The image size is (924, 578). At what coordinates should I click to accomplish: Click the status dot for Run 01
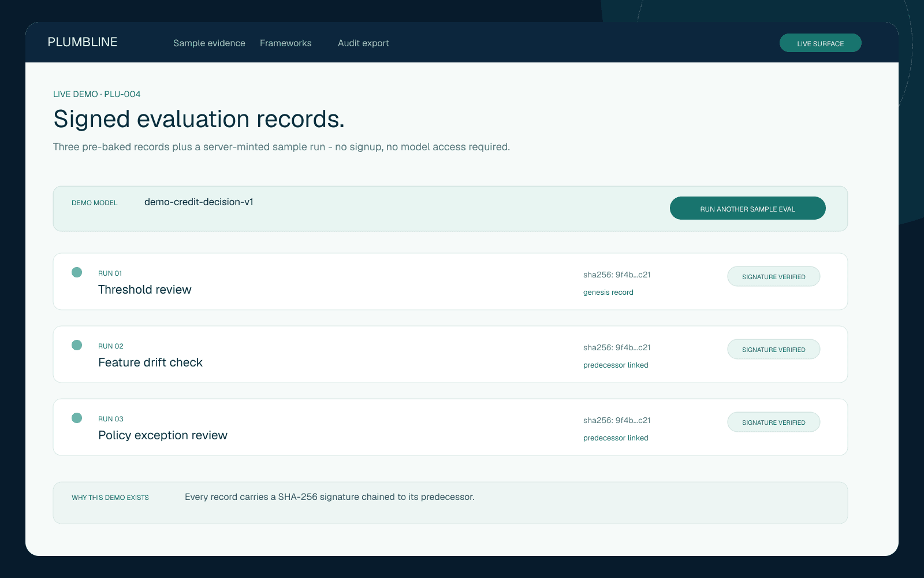pyautogui.click(x=77, y=272)
